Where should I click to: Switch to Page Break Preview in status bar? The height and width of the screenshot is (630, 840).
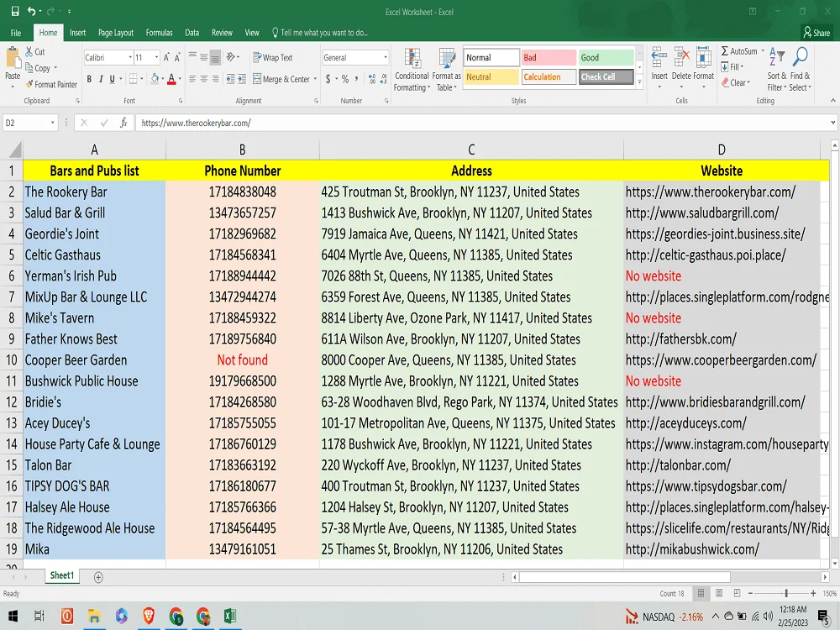tap(738, 593)
